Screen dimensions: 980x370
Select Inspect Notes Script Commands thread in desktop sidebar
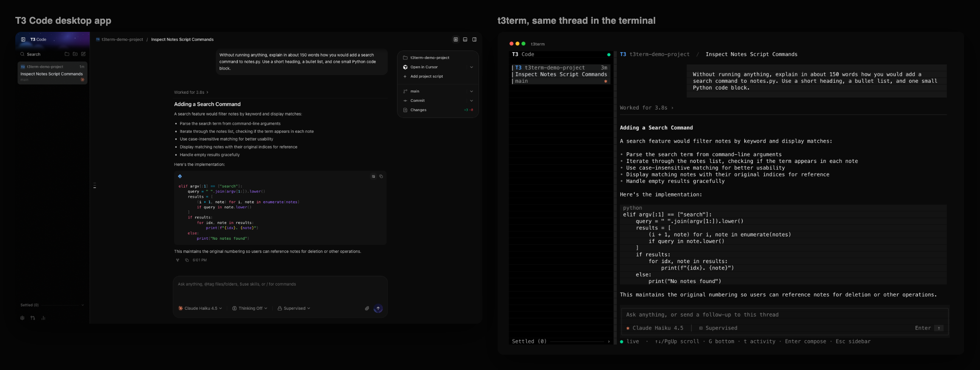pos(52,73)
